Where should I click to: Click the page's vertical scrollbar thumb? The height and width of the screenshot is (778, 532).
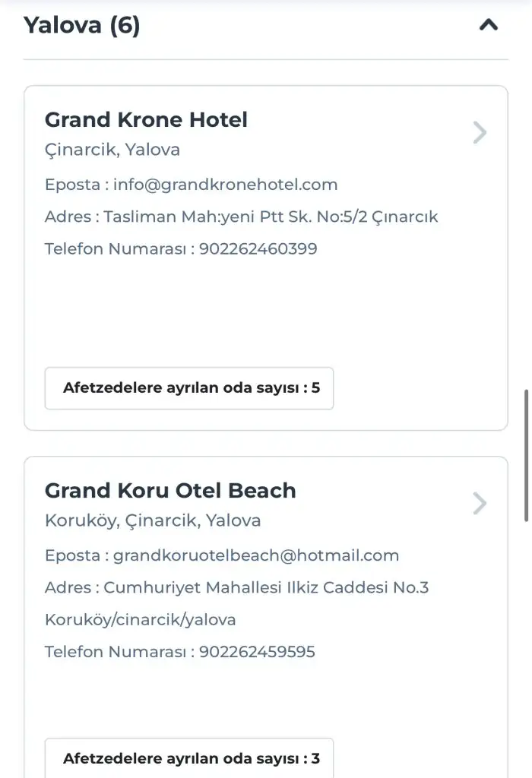coord(527,456)
